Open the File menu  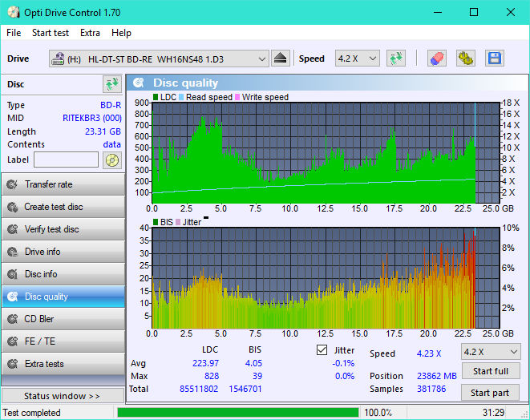14,33
